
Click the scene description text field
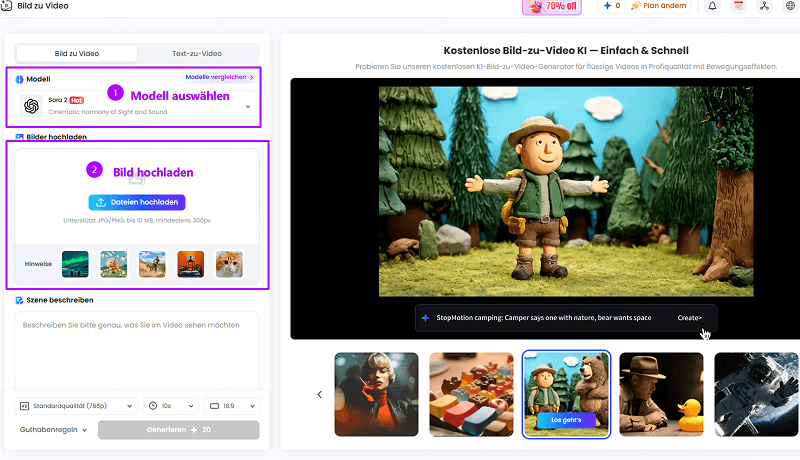137,351
